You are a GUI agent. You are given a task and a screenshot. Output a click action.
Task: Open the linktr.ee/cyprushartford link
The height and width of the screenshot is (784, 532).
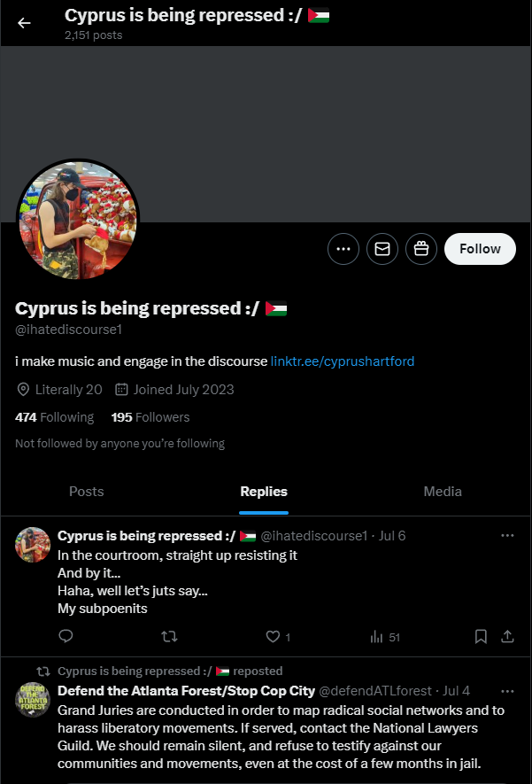click(343, 361)
